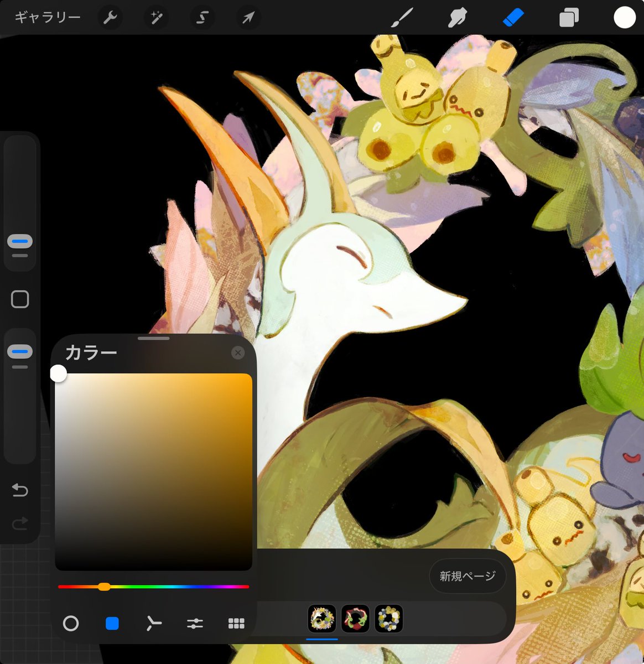The height and width of the screenshot is (664, 644).
Task: Switch to the Value sliders tab
Action: pyautogui.click(x=195, y=624)
